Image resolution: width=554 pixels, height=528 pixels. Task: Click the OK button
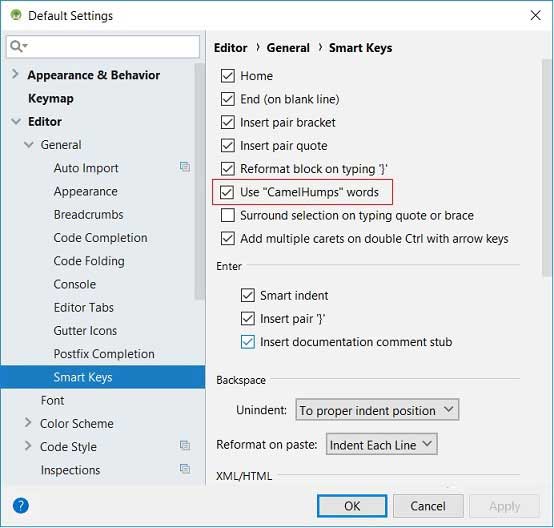(352, 506)
